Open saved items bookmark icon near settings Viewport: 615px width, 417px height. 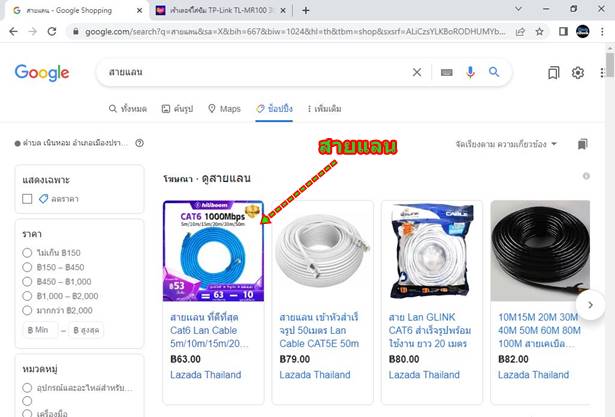(x=553, y=73)
